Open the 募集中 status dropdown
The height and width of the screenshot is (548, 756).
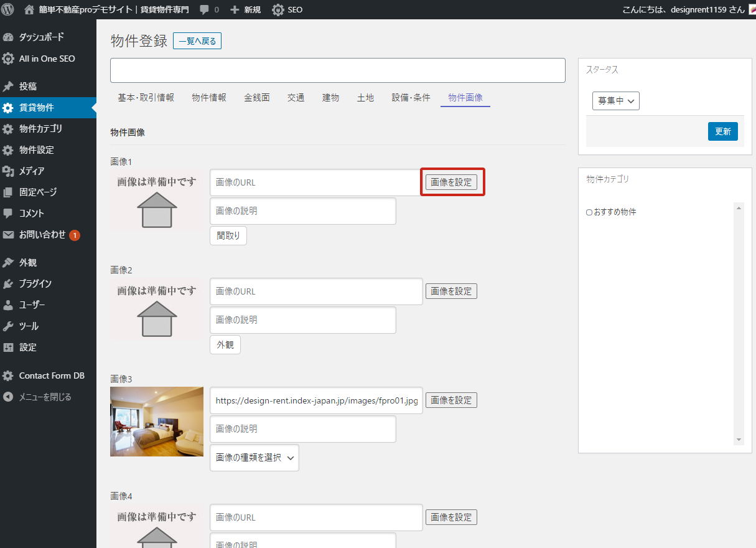tap(615, 101)
